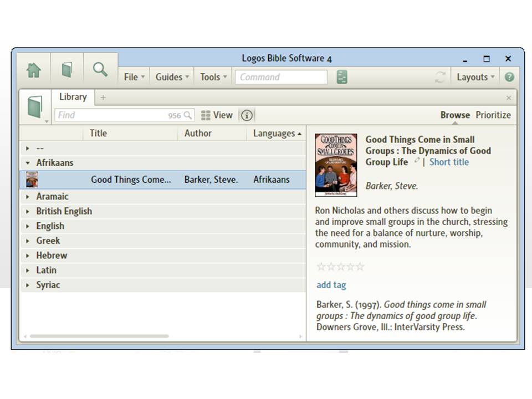This screenshot has width=532, height=399.
Task: Click the 'Afrikaans' language cell in row
Action: click(x=272, y=180)
